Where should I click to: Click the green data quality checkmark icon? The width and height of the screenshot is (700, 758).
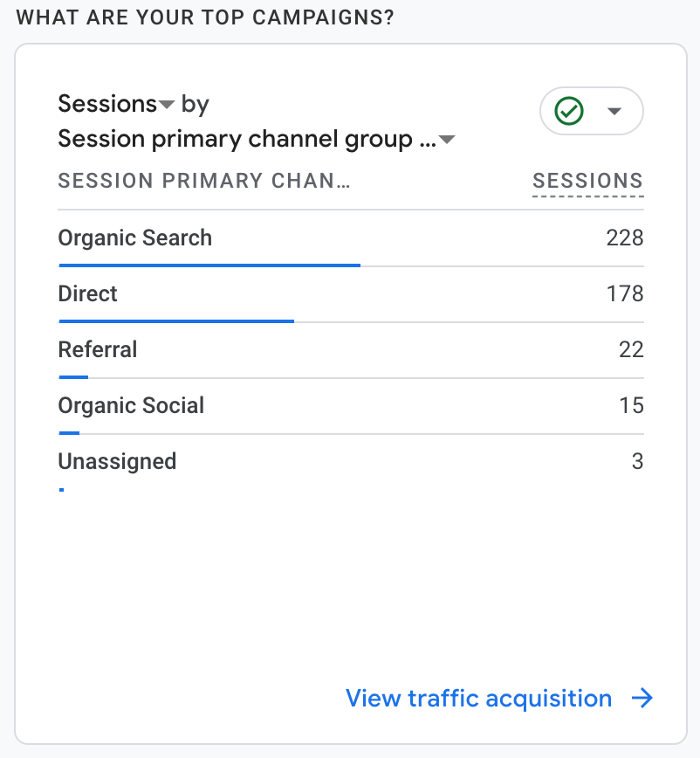(x=570, y=111)
